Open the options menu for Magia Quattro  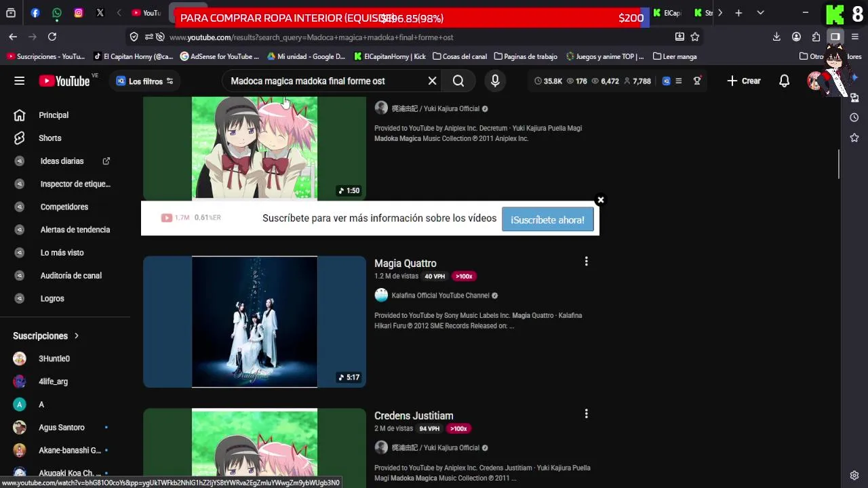pyautogui.click(x=586, y=262)
